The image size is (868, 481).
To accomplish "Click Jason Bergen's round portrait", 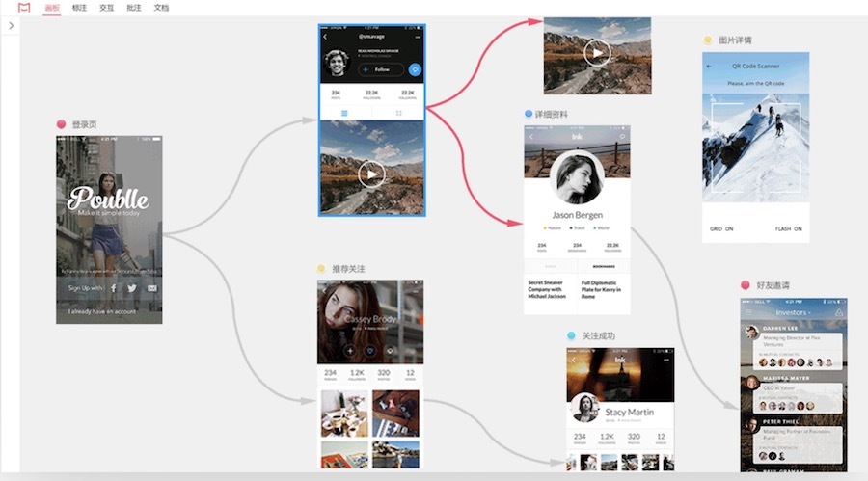I will (x=577, y=177).
